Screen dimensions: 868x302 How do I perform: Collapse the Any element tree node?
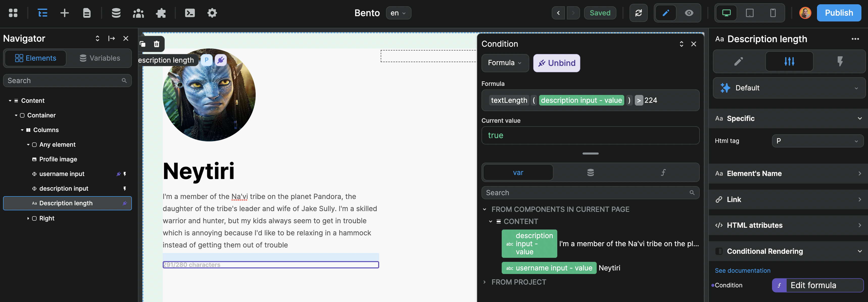[x=28, y=144]
